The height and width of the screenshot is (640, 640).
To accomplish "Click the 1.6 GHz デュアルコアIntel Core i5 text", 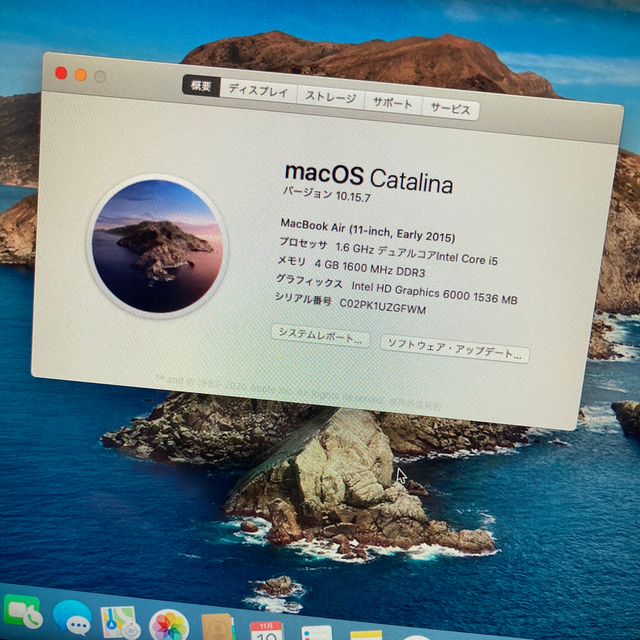I will (416, 253).
